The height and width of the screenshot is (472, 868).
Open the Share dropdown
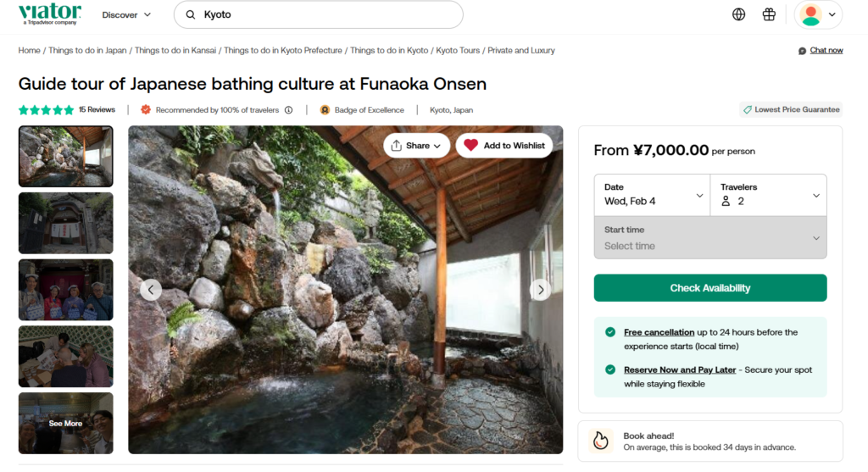coord(417,146)
